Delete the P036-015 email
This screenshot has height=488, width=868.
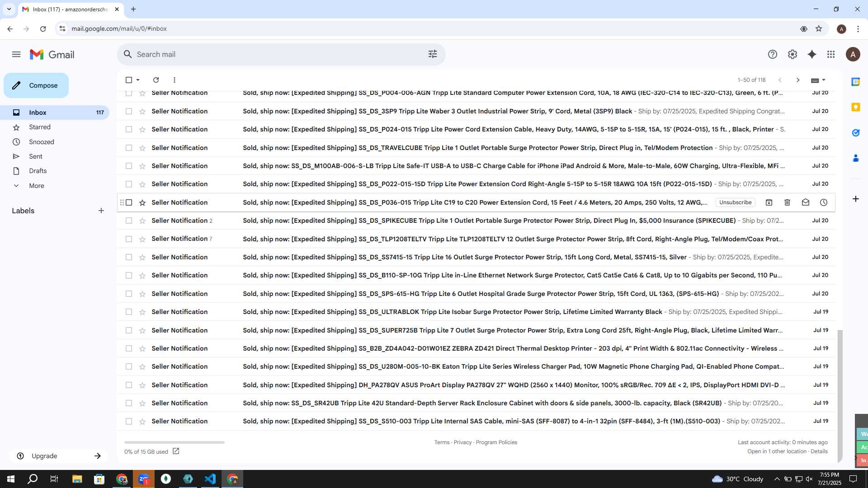(x=787, y=202)
